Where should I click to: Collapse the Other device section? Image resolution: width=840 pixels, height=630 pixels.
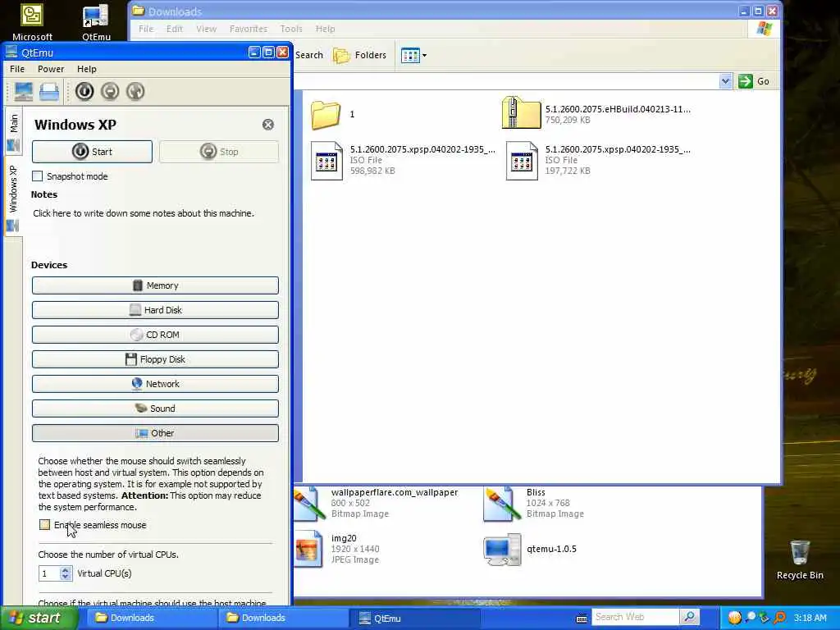(x=155, y=433)
